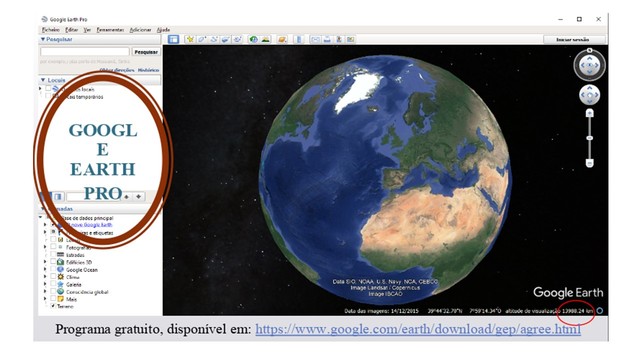Toggle sunlight across the landscape icon

(x=266, y=39)
